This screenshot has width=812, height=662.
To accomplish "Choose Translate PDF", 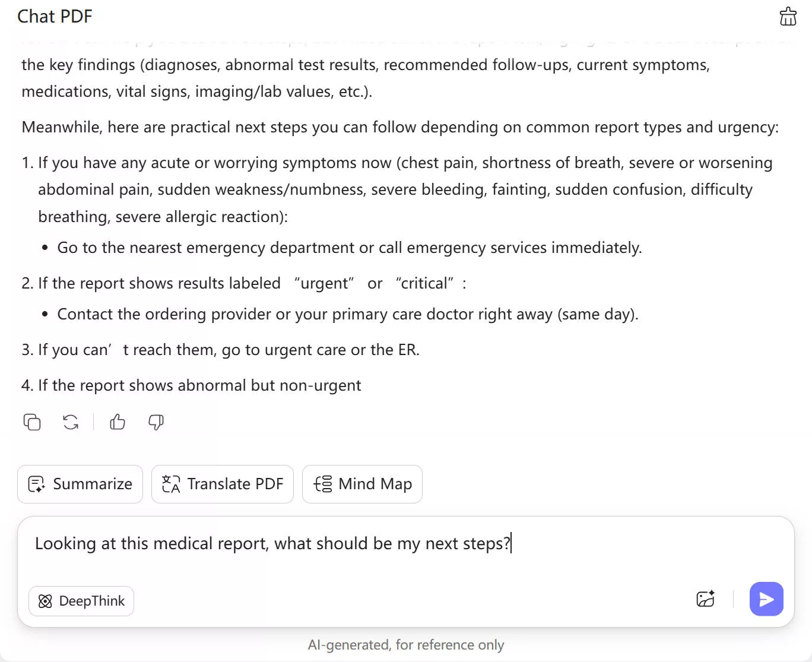I will (x=223, y=484).
